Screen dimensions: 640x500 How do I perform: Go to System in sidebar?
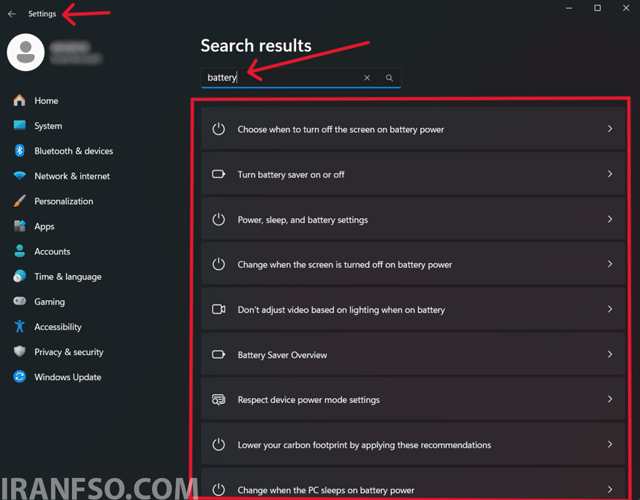[x=48, y=126]
